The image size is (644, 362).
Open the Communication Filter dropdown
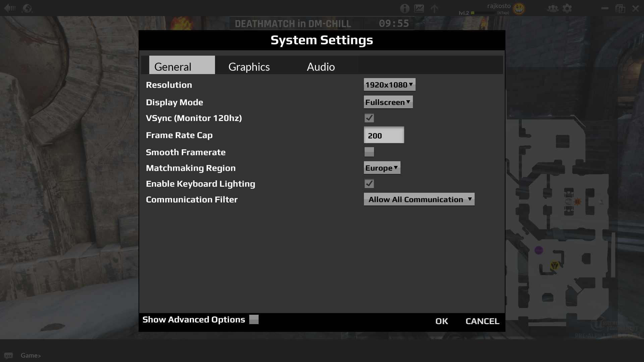point(419,199)
